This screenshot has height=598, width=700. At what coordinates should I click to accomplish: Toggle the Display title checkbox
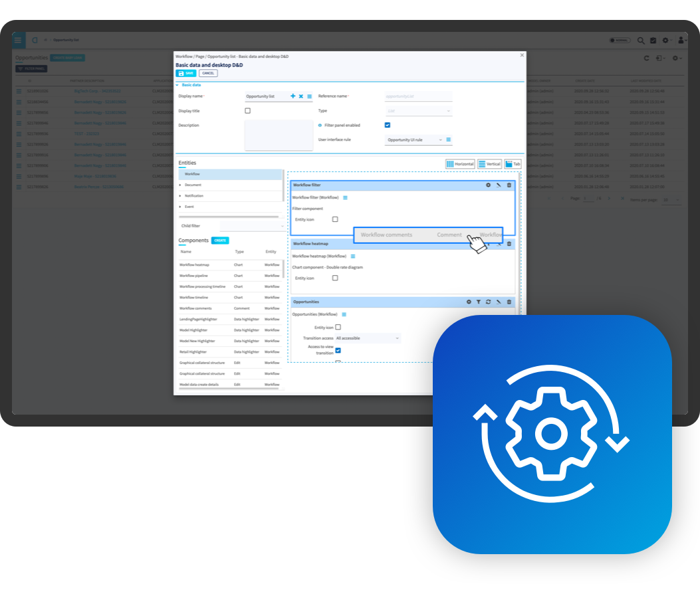pos(248,111)
